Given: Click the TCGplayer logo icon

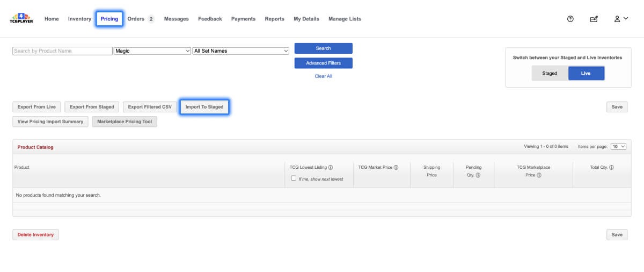Looking at the screenshot, I should [21, 19].
